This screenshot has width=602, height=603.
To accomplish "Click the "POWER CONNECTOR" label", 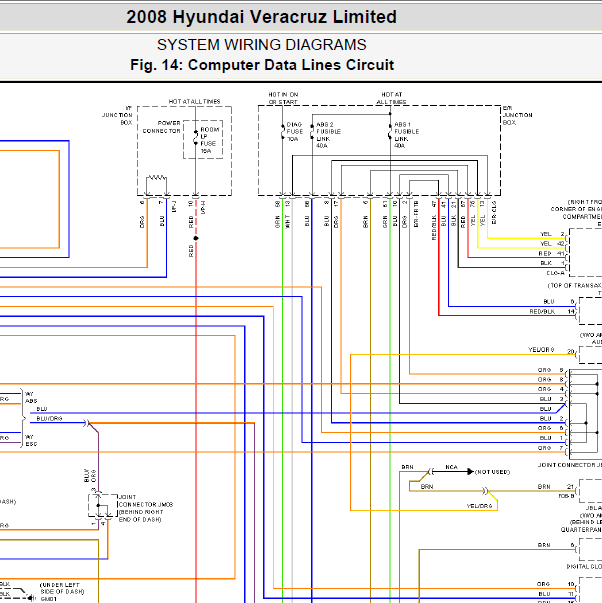I will click(162, 127).
